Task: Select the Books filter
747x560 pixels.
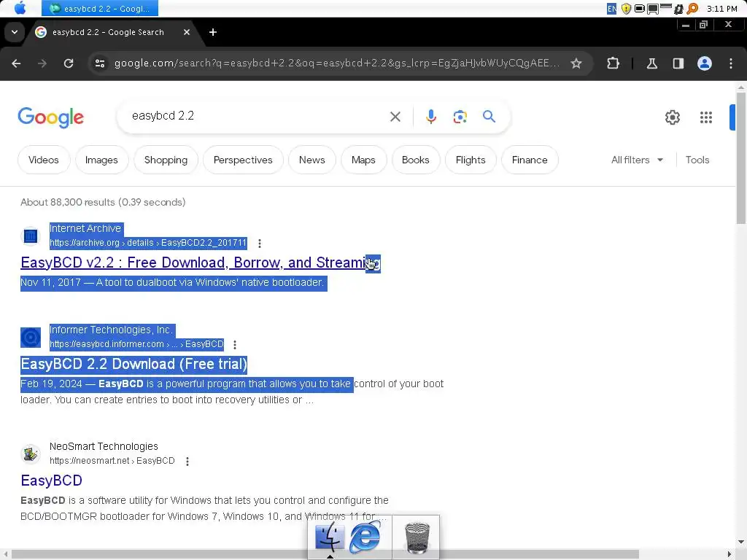Action: click(415, 160)
